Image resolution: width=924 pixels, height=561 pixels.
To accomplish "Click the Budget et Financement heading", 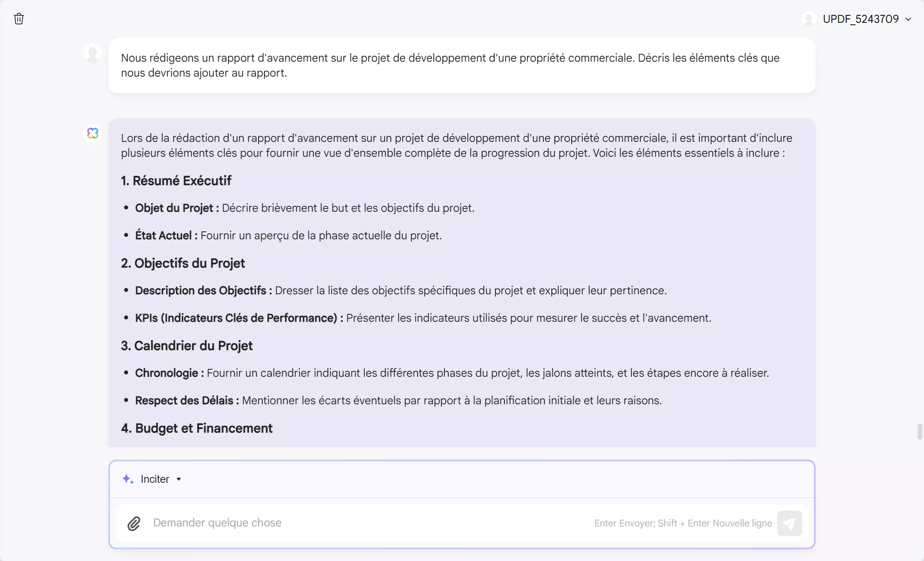I will [x=196, y=429].
